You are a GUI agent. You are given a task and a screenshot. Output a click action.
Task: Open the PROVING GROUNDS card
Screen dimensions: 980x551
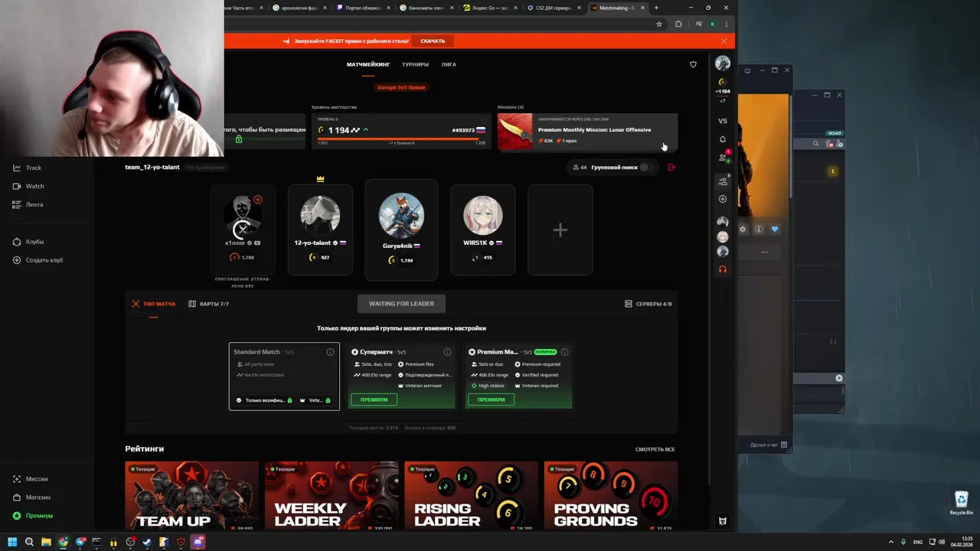click(x=611, y=495)
